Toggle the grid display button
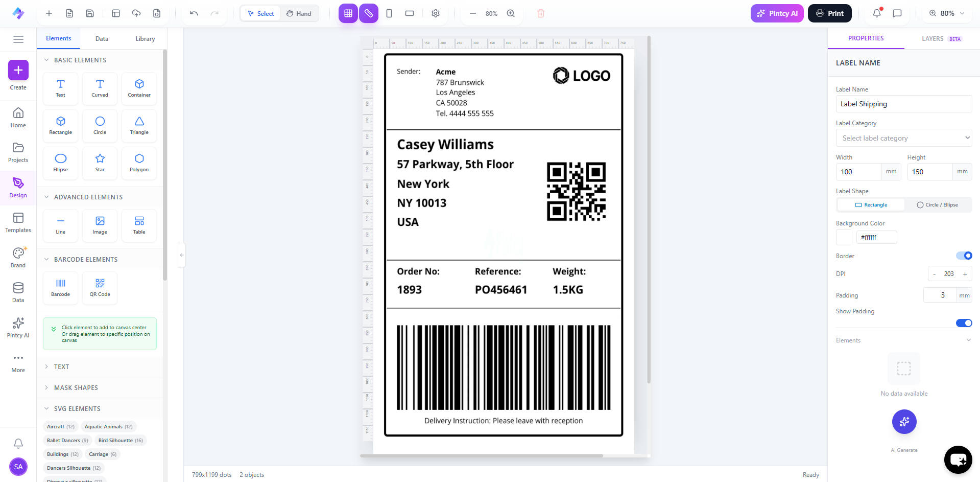This screenshot has height=482, width=980. pyautogui.click(x=348, y=13)
